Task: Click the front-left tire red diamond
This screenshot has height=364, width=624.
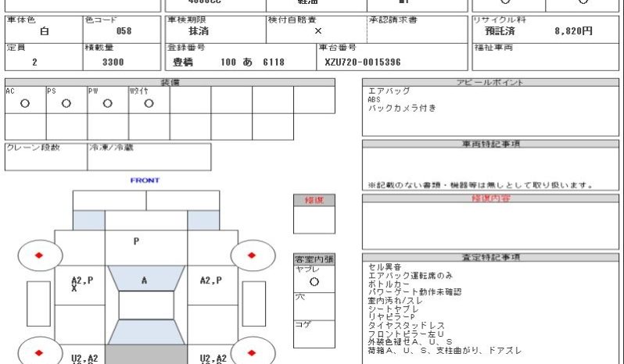Action: tap(38, 255)
